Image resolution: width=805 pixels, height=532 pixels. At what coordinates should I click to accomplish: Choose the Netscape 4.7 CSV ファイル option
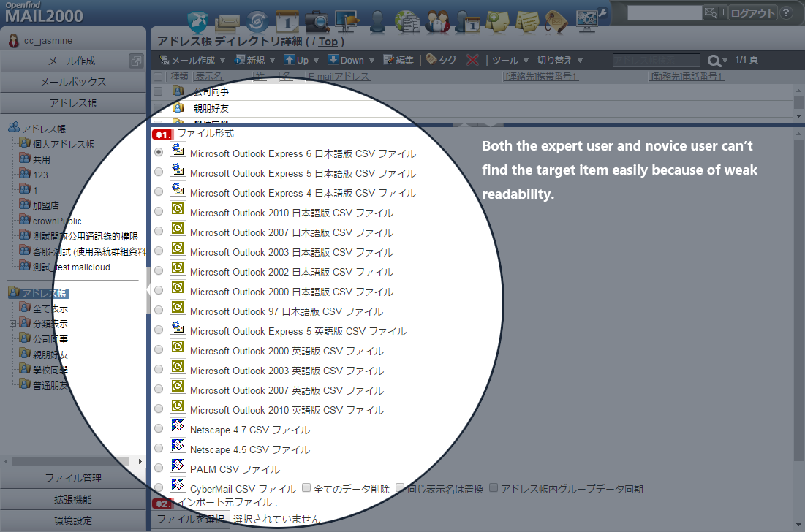point(159,428)
